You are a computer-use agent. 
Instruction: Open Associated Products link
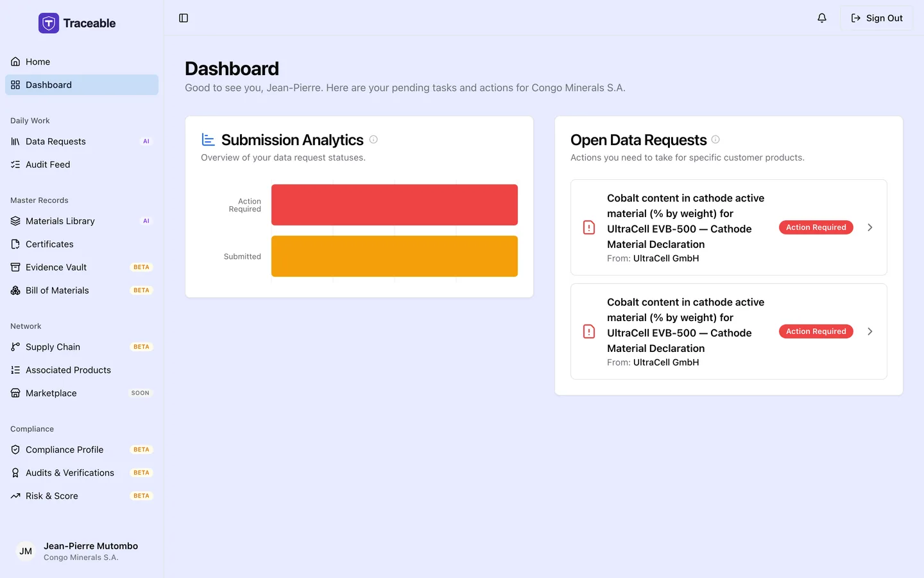click(81, 370)
